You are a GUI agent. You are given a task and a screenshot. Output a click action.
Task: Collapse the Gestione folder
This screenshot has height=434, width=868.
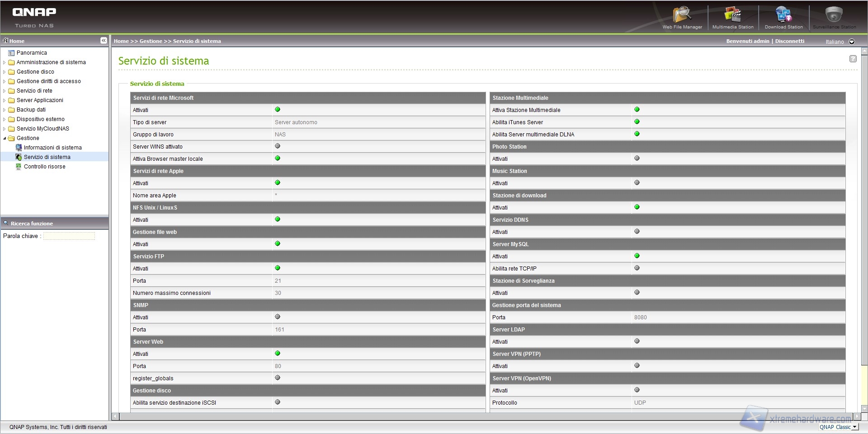tap(5, 138)
